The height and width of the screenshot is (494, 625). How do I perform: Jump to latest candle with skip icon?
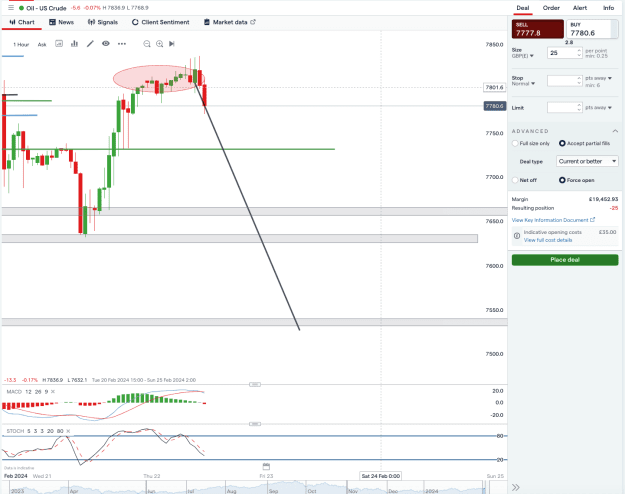(172, 44)
